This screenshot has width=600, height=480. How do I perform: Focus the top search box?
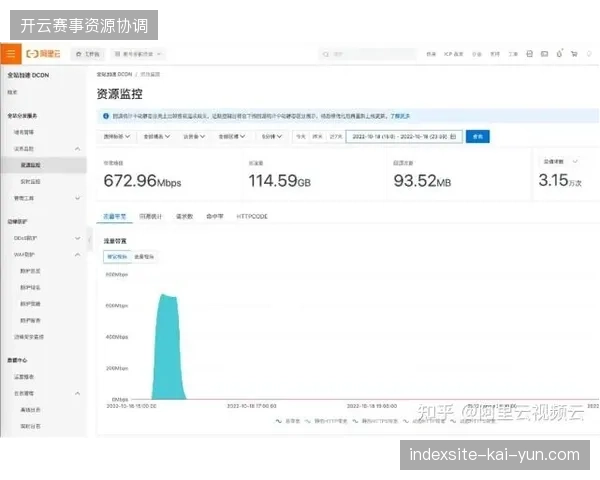(x=367, y=54)
